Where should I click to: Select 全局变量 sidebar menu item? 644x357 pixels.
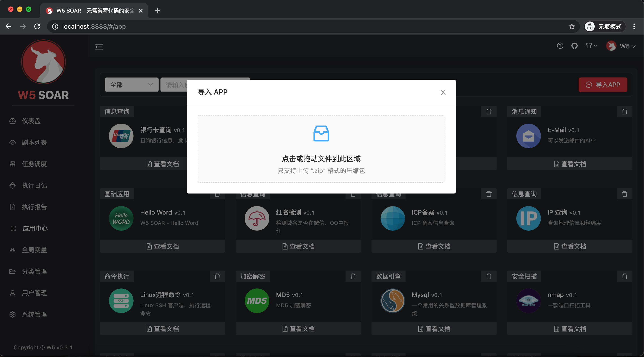(x=34, y=250)
